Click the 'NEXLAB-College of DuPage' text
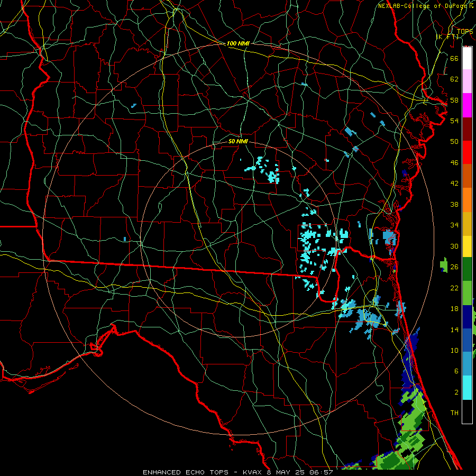This screenshot has height=476, width=476. (423, 6)
